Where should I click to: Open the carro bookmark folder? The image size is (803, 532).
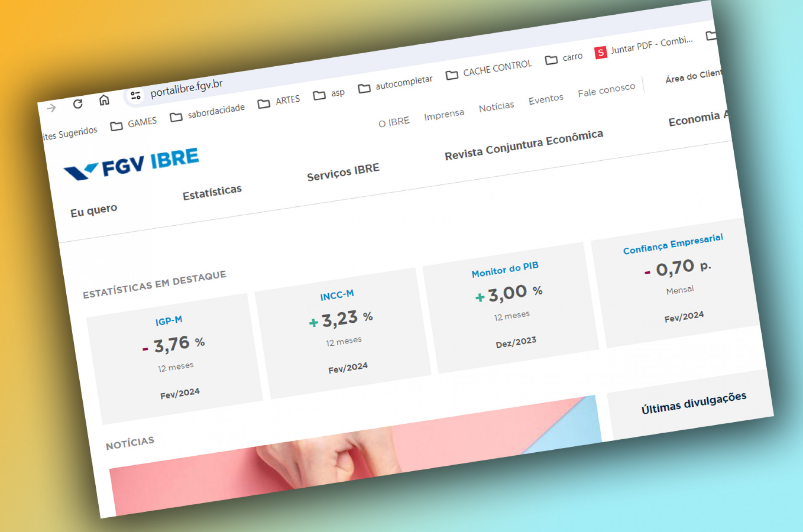pos(564,58)
